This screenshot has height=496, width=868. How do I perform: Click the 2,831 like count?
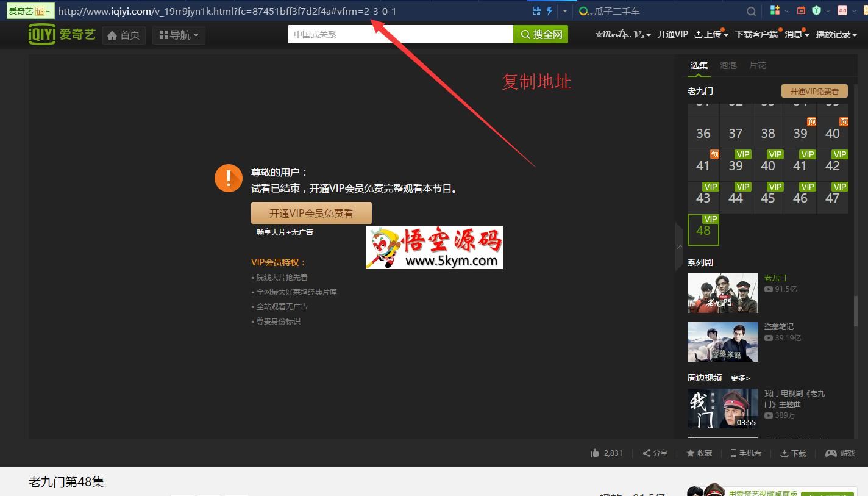coord(613,453)
